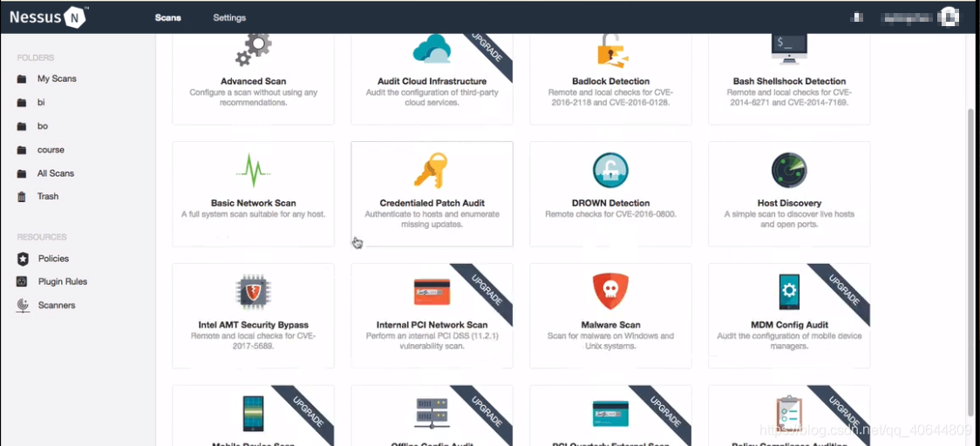Click the Intel AMT chip icon

pos(253,292)
